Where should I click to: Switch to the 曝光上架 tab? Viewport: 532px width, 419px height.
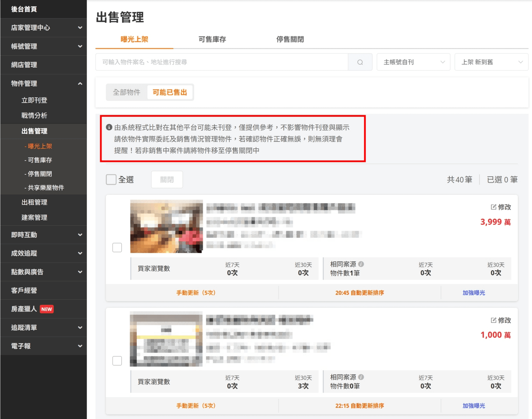coord(134,39)
